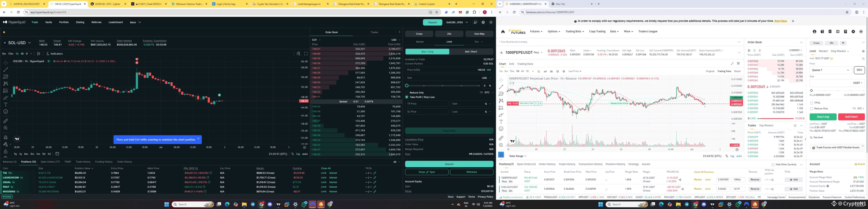Adjust Binance order size slider handle
This screenshot has width=868, height=209.
coord(811,91)
